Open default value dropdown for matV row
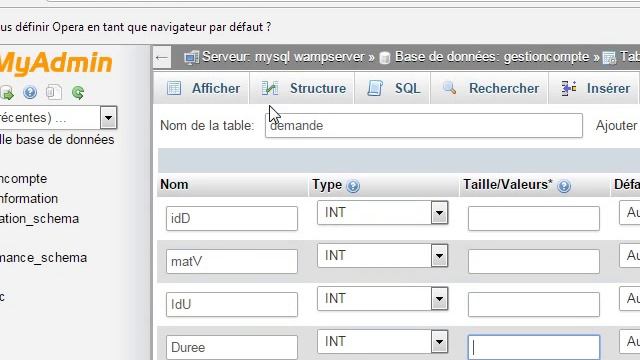Image resolution: width=640 pixels, height=360 pixels. point(630,256)
